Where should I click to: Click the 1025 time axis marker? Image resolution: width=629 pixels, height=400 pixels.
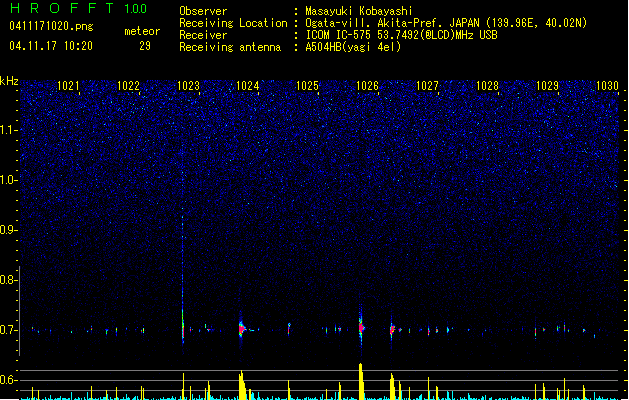307,86
